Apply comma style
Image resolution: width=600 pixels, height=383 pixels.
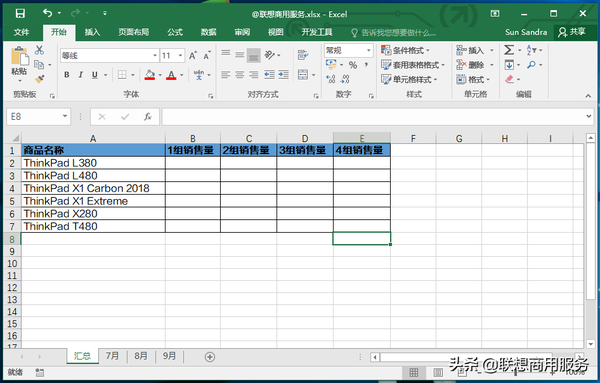366,65
